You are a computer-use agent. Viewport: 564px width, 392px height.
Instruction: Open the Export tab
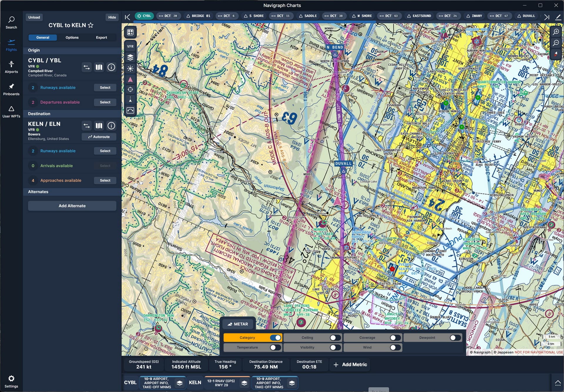click(x=101, y=38)
